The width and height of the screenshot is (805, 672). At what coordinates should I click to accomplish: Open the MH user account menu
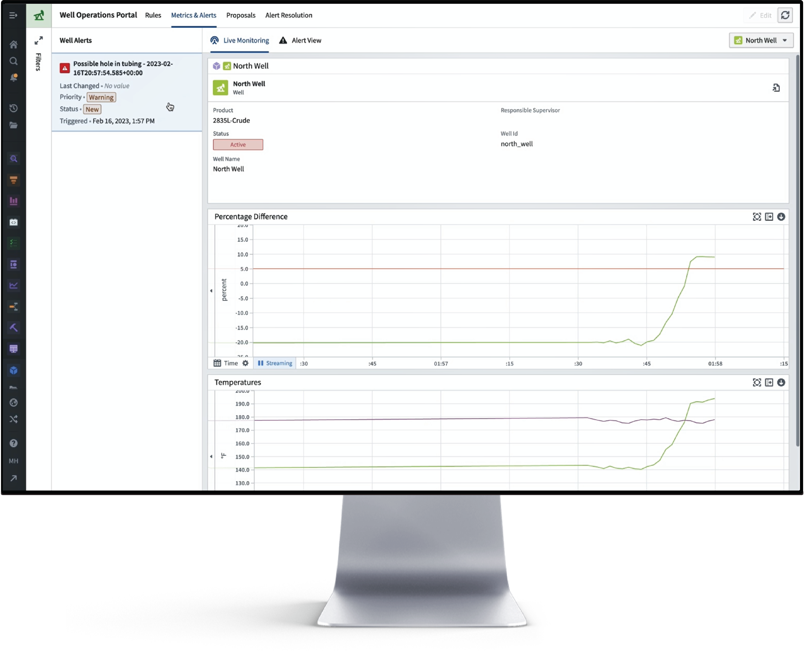tap(13, 461)
